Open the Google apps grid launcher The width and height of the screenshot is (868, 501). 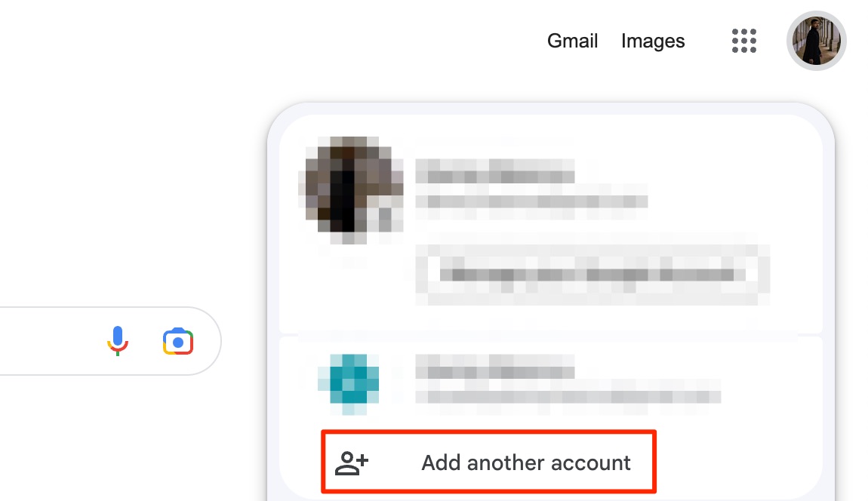tap(743, 41)
